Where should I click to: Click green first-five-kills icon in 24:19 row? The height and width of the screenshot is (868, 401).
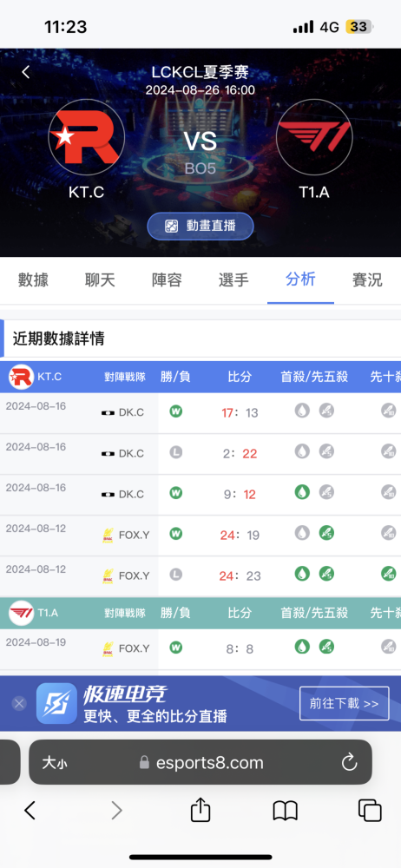point(326,533)
